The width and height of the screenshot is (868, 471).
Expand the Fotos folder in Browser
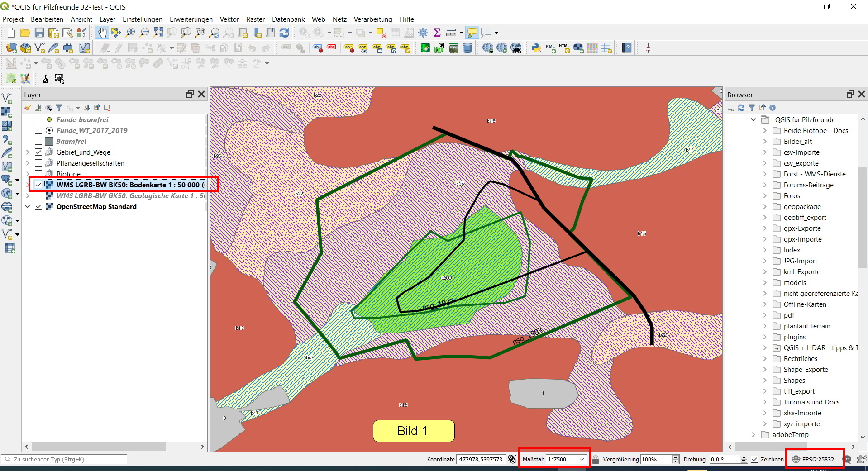point(765,196)
